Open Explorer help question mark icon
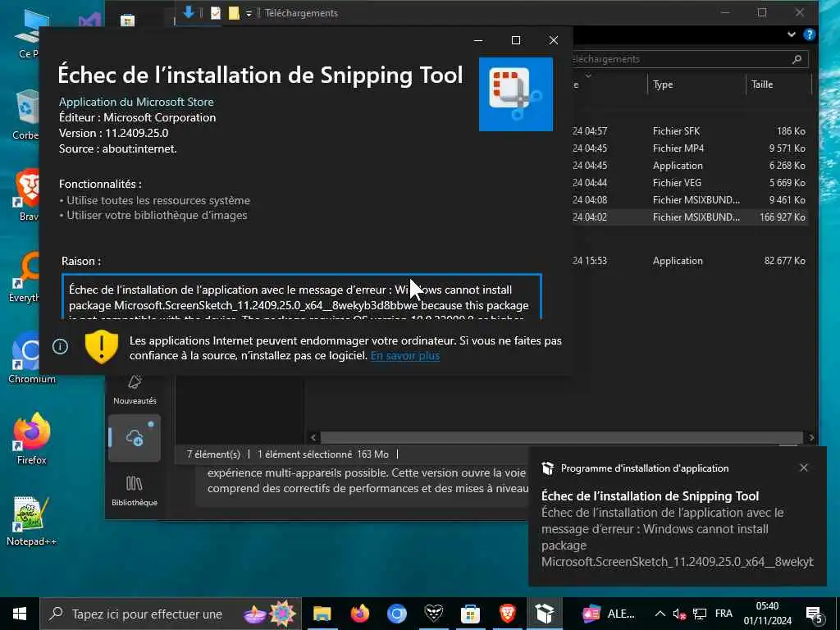840x630 pixels. click(x=809, y=34)
